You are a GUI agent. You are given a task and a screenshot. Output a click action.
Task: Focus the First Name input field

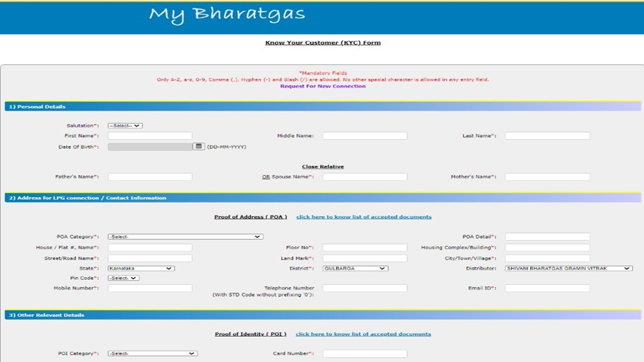150,136
